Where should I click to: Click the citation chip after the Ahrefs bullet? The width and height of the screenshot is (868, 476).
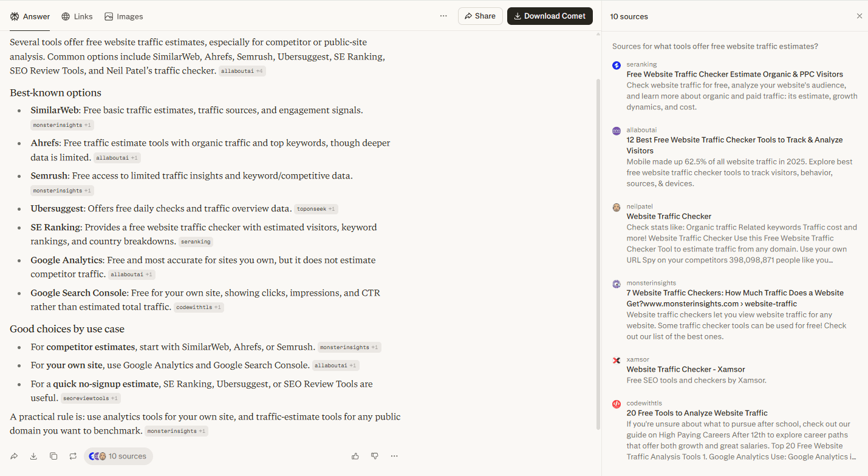tap(118, 158)
